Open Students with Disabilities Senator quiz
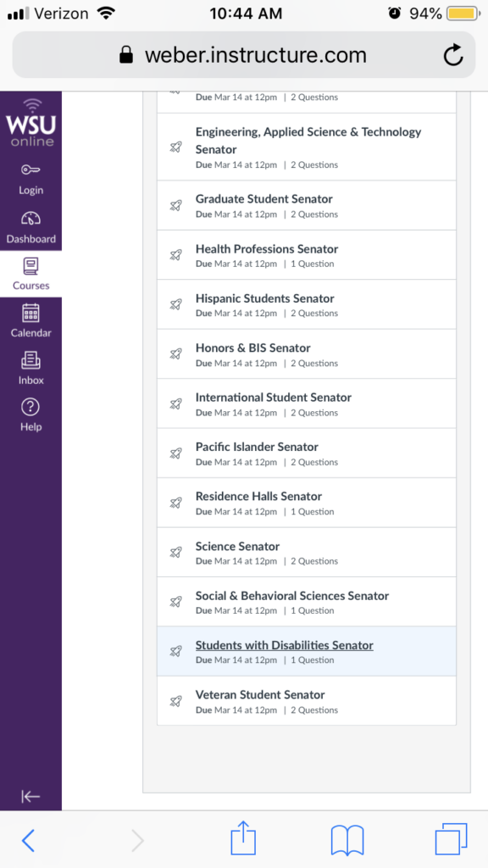This screenshot has width=488, height=868. pos(307,651)
